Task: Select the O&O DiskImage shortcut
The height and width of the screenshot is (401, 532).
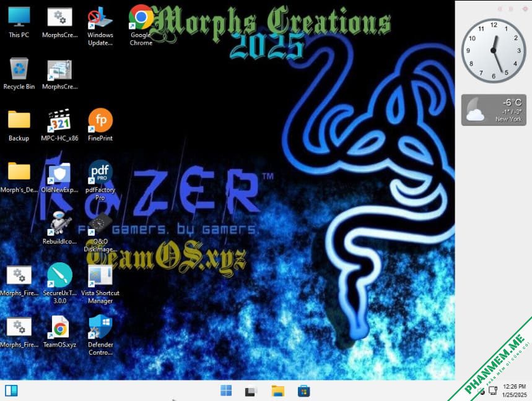Action: pos(100,233)
